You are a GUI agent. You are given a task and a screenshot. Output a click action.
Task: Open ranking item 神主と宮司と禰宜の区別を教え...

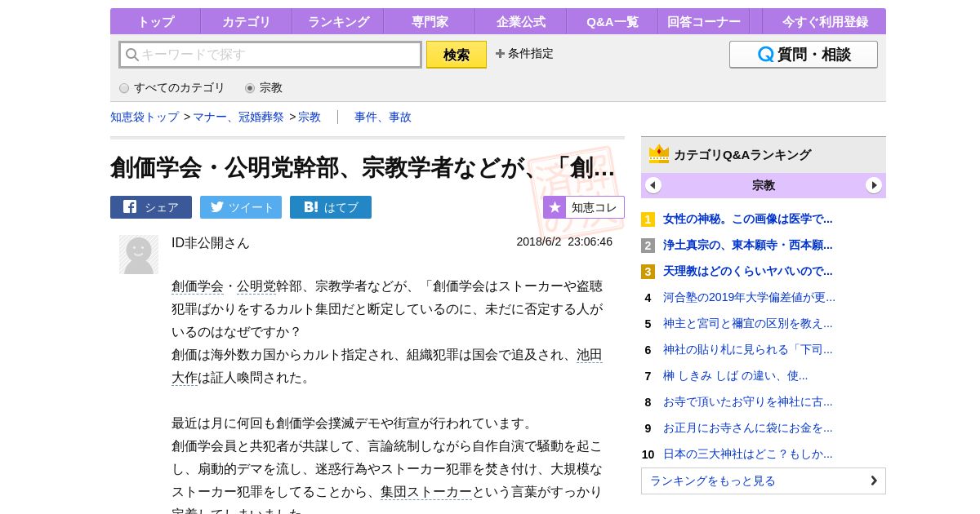click(748, 324)
